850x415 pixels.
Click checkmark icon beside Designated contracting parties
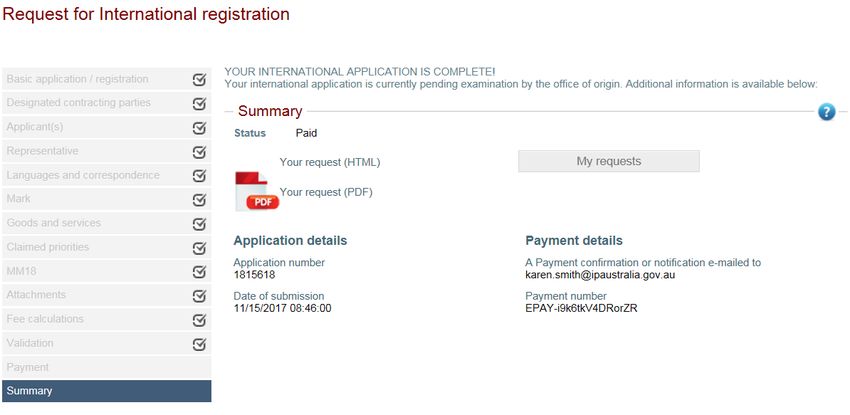point(199,103)
